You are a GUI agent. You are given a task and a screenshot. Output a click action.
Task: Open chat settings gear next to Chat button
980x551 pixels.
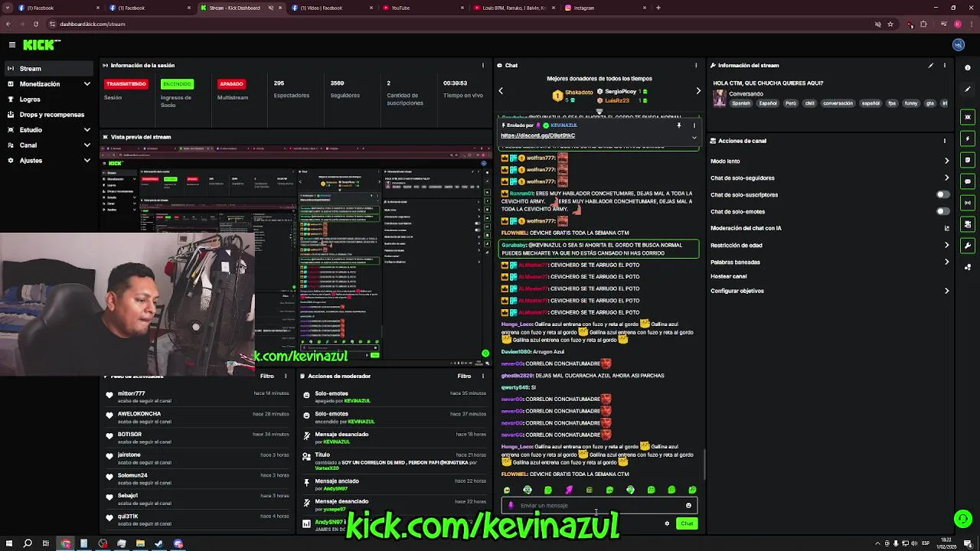667,523
